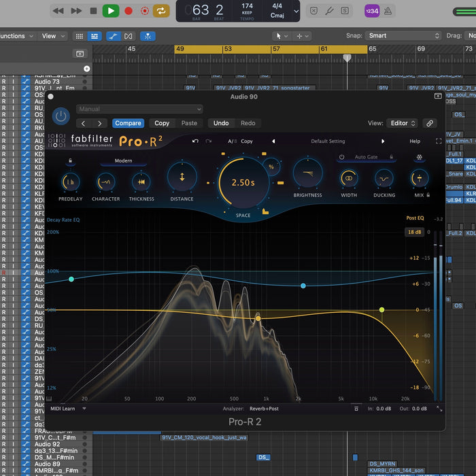Screen dimensions: 476x476
Task: Toggle the Solo (S) icon in control bar
Action: click(345, 12)
